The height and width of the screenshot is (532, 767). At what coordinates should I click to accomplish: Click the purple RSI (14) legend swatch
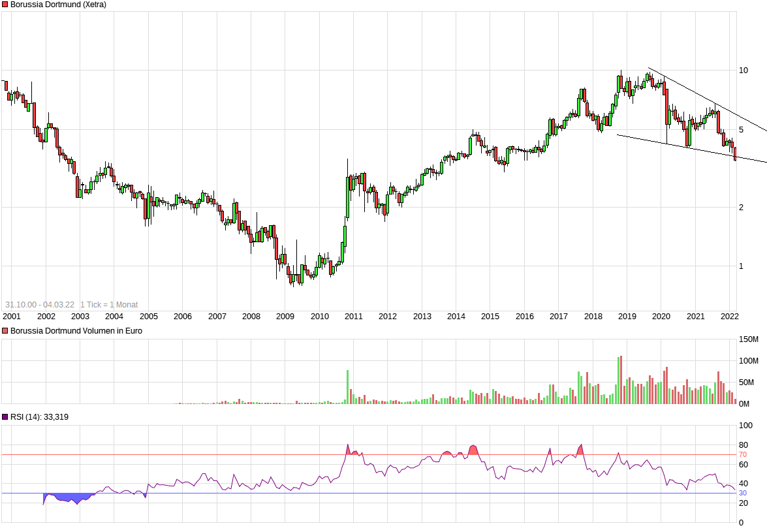pyautogui.click(x=6, y=416)
